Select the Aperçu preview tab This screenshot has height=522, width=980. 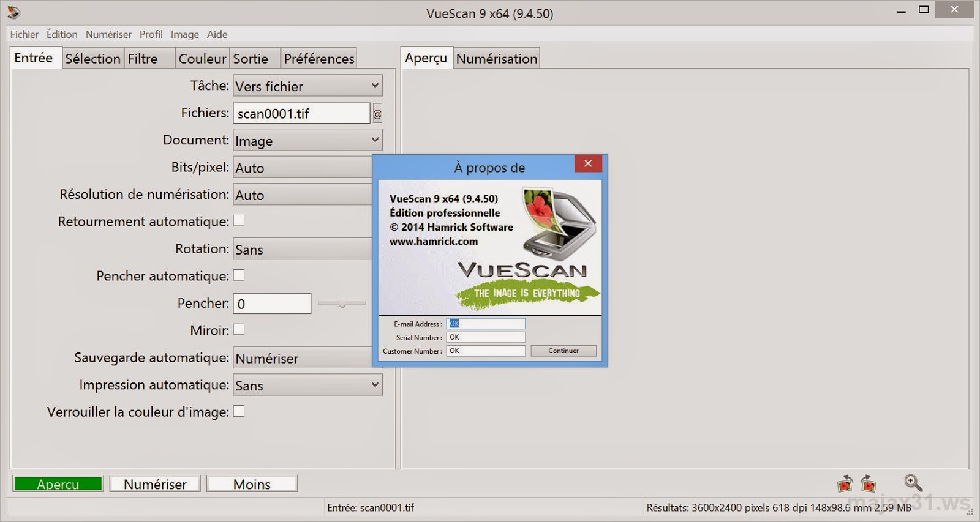tap(426, 58)
